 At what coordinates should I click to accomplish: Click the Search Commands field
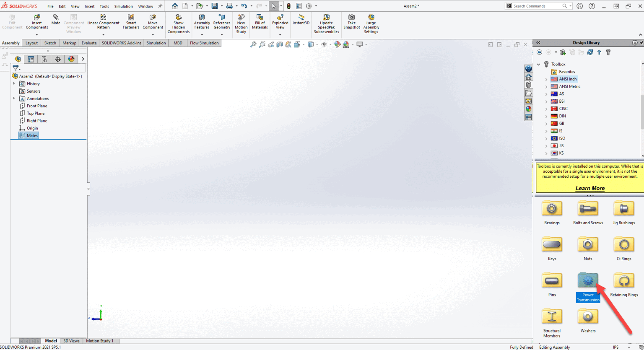click(537, 6)
